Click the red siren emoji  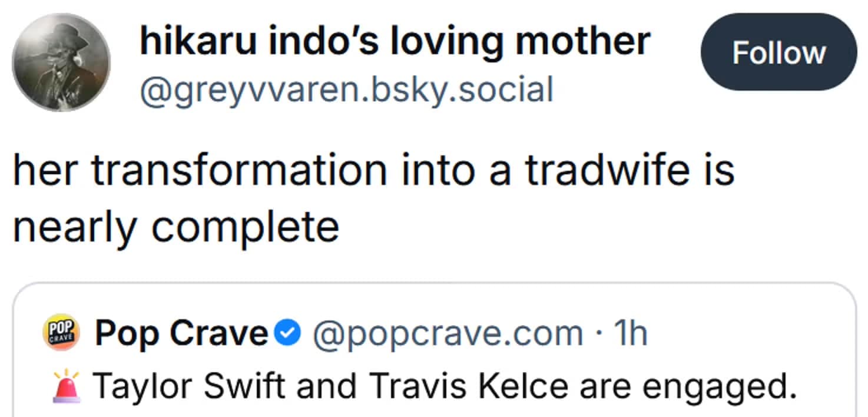66,386
